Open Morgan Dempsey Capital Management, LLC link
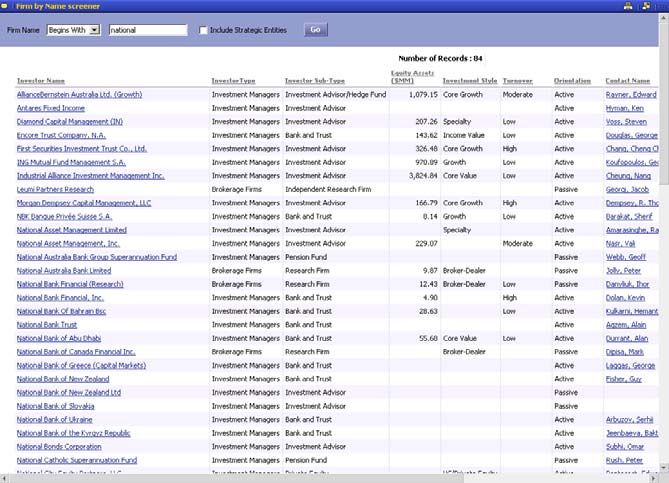 [84, 203]
